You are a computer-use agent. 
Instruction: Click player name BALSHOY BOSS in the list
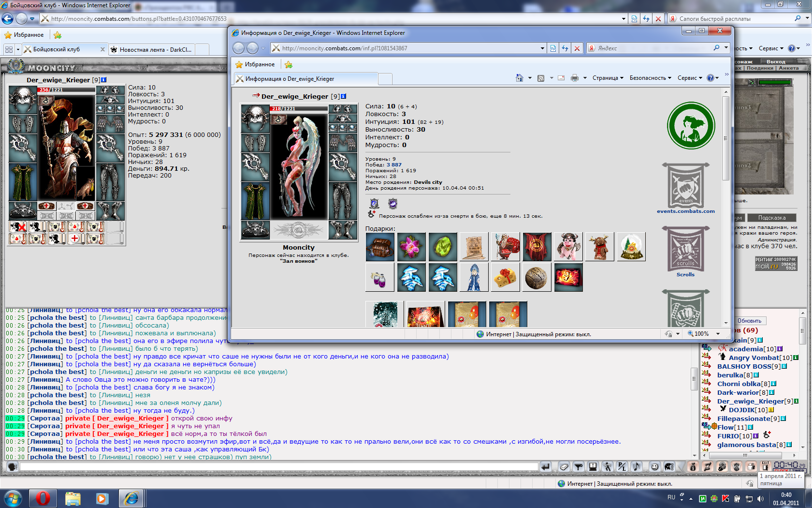pos(744,366)
